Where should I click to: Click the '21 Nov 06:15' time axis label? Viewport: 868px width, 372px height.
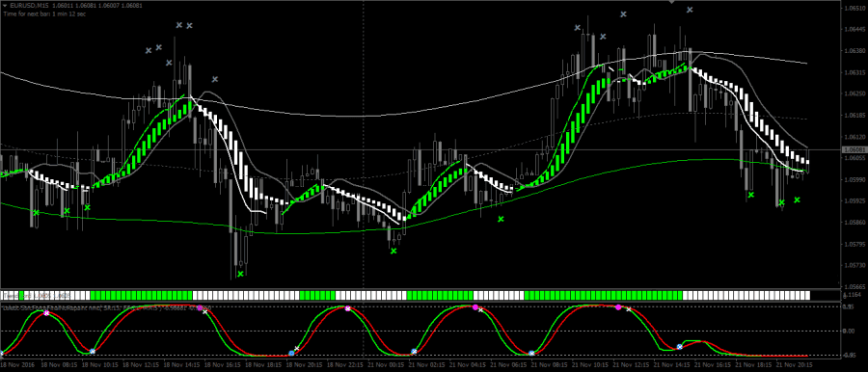[x=509, y=366]
